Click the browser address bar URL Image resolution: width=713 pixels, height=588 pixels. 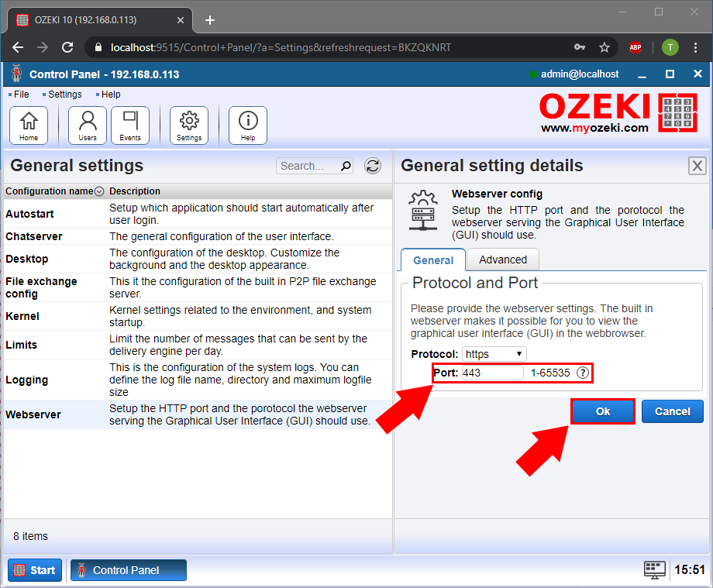281,47
